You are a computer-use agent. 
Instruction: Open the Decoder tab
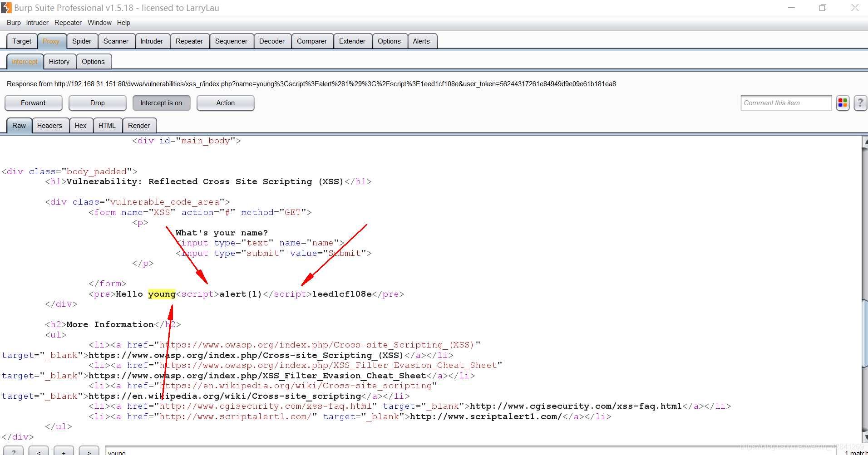272,41
